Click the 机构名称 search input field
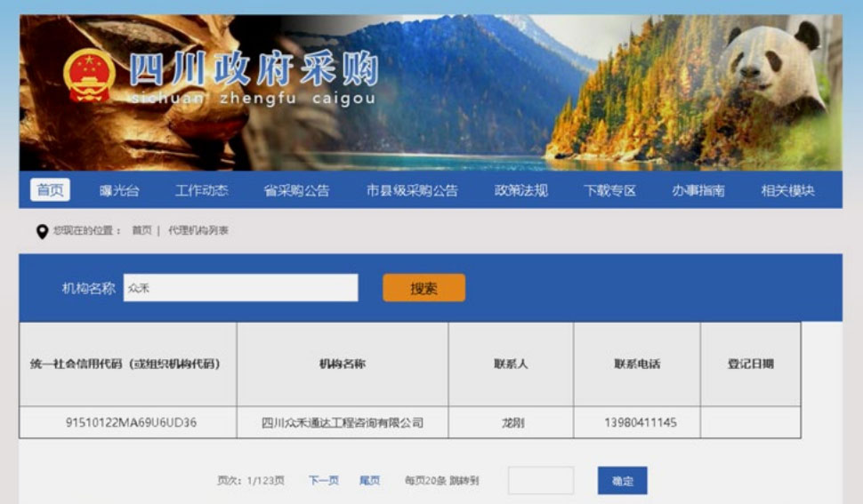Image resolution: width=863 pixels, height=504 pixels. [240, 288]
